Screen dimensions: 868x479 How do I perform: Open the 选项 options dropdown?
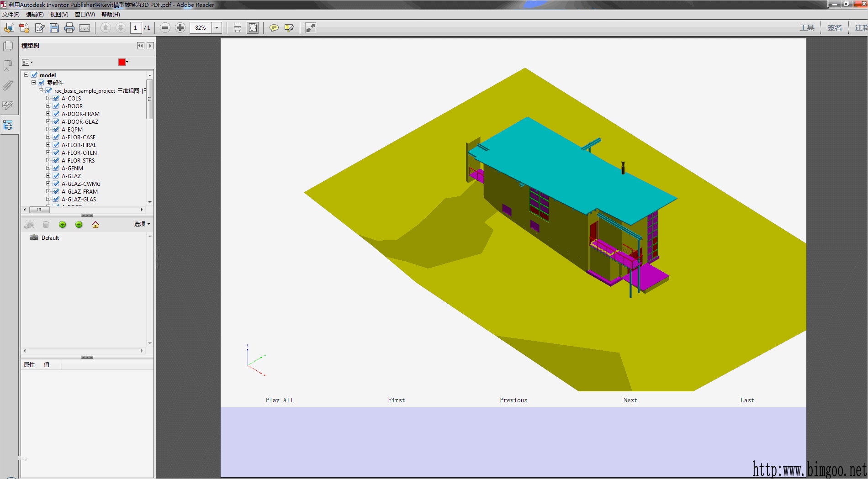142,224
